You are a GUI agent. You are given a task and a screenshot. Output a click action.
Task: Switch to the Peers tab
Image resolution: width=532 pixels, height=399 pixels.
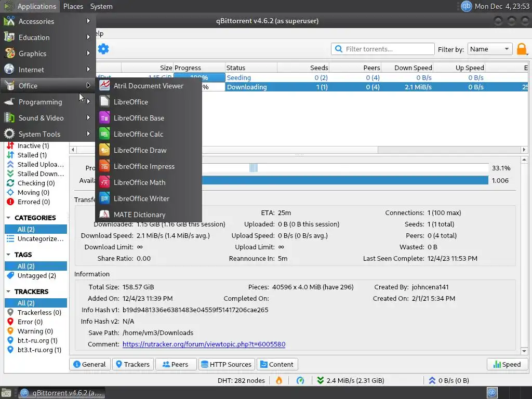tap(176, 364)
